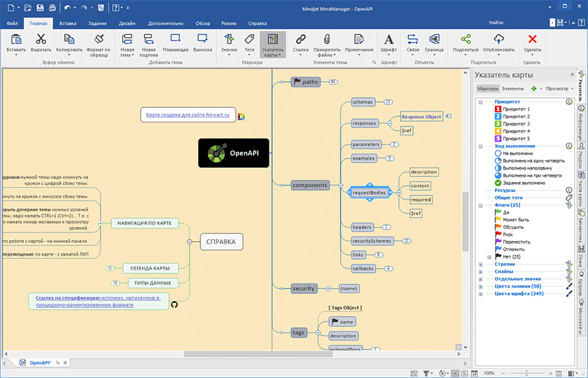This screenshot has height=378, width=588.
Task: Open the Файл menu tab
Action: tap(12, 23)
